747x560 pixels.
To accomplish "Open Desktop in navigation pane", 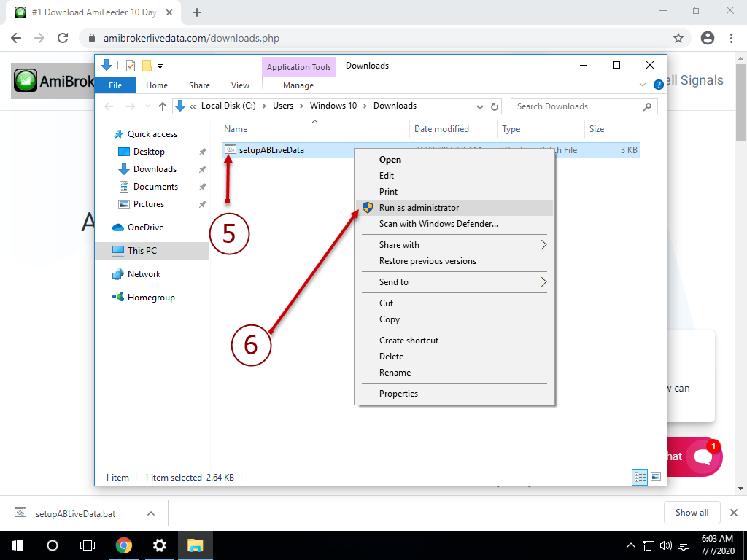I will click(149, 152).
